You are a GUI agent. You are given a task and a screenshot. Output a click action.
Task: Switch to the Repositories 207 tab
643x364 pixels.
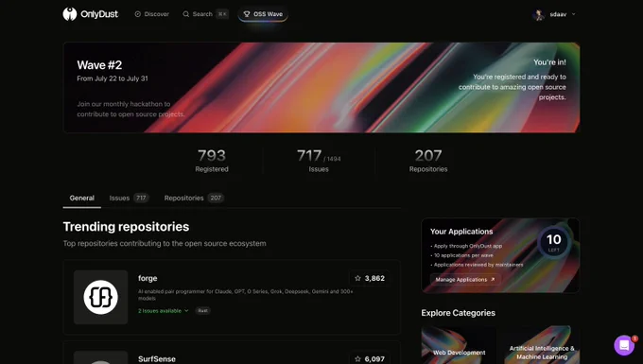(194, 198)
